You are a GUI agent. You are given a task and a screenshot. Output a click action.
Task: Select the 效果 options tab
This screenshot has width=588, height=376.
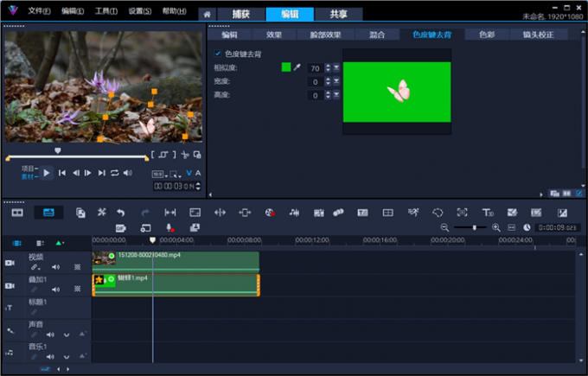coord(274,35)
